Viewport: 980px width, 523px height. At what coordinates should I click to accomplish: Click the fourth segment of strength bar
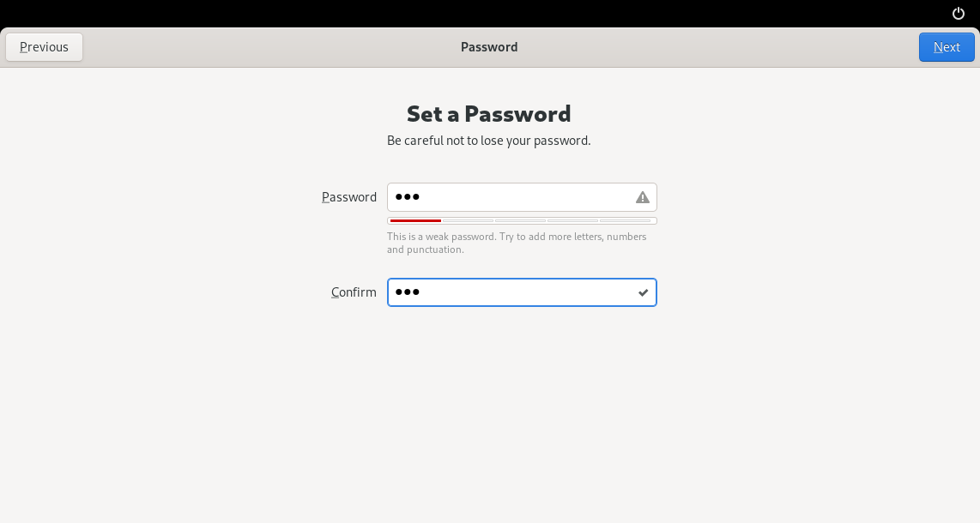click(572, 221)
